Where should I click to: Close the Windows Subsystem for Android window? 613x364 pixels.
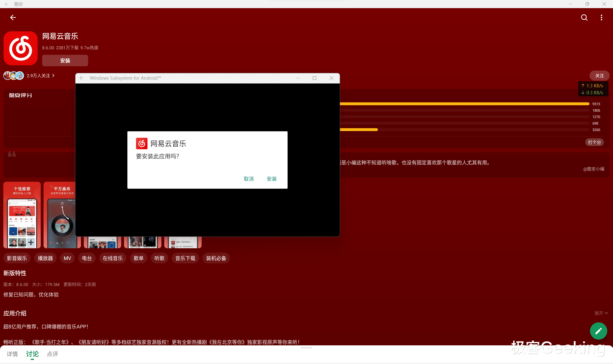(331, 78)
